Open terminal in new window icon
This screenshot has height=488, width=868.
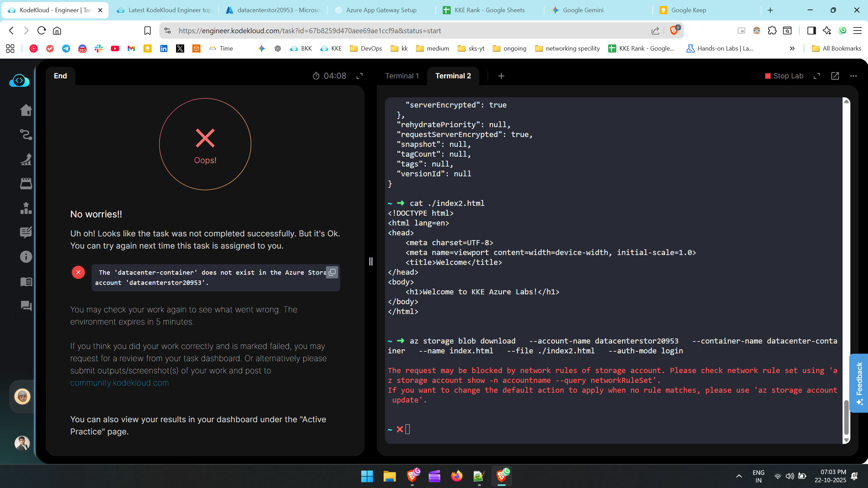pyautogui.click(x=835, y=76)
